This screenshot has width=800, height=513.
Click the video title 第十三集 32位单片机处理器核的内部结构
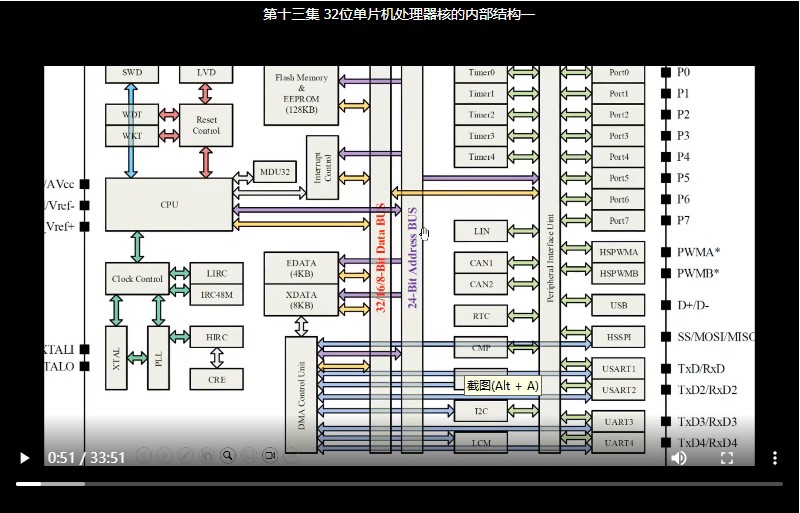(x=398, y=14)
